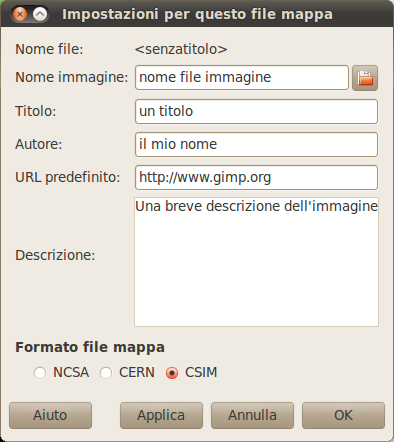Apply settings with the Applica button
The image size is (394, 442).
point(161,415)
